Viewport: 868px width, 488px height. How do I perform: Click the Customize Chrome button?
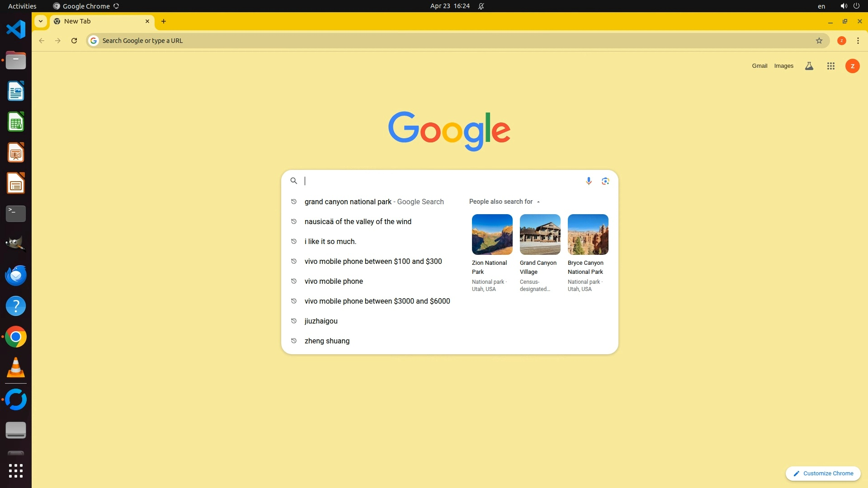click(823, 473)
